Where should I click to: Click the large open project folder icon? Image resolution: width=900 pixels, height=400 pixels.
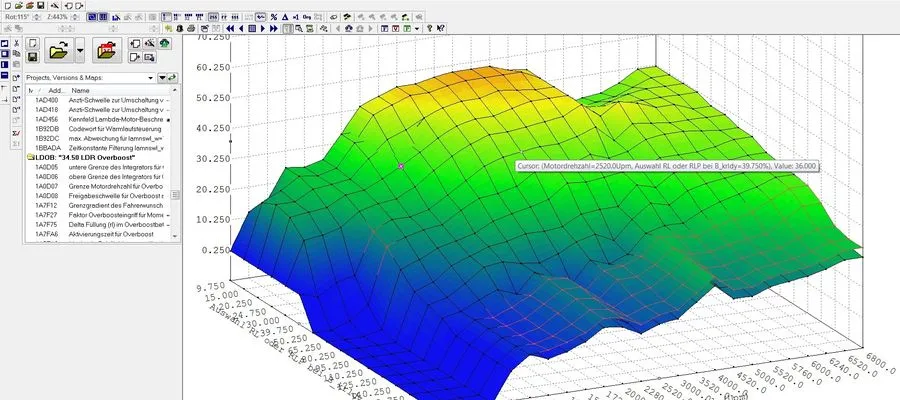(60, 51)
